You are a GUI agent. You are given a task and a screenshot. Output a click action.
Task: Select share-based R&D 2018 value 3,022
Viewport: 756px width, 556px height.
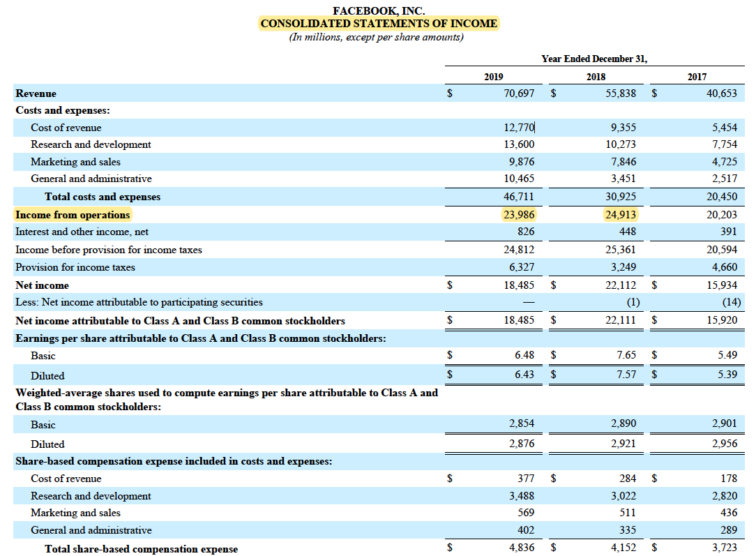point(623,496)
